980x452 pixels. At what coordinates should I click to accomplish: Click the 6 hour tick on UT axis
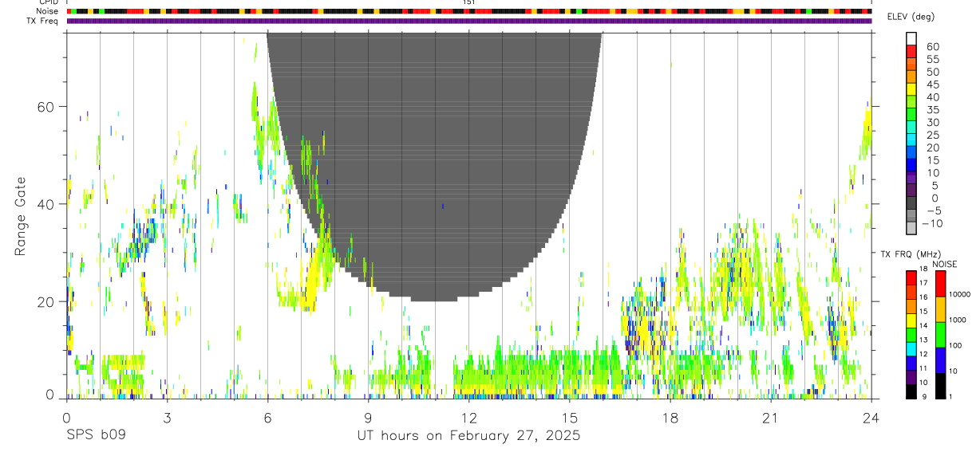tap(267, 418)
